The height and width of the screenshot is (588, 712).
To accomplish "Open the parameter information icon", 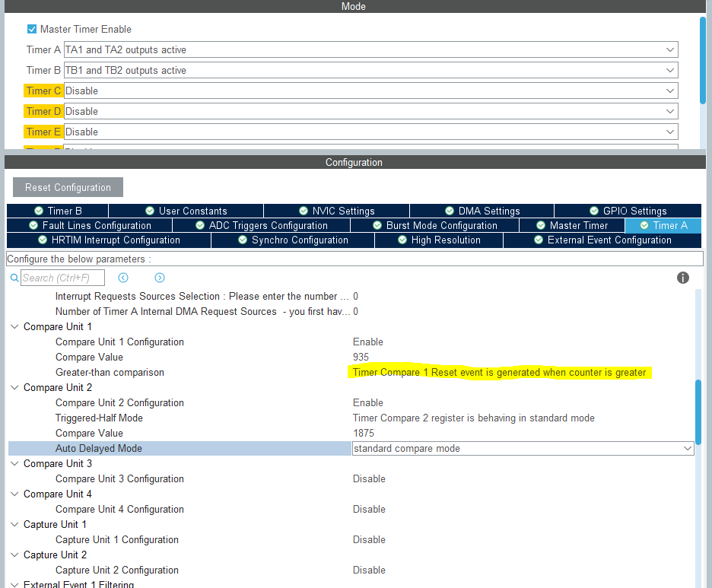I will 682,278.
